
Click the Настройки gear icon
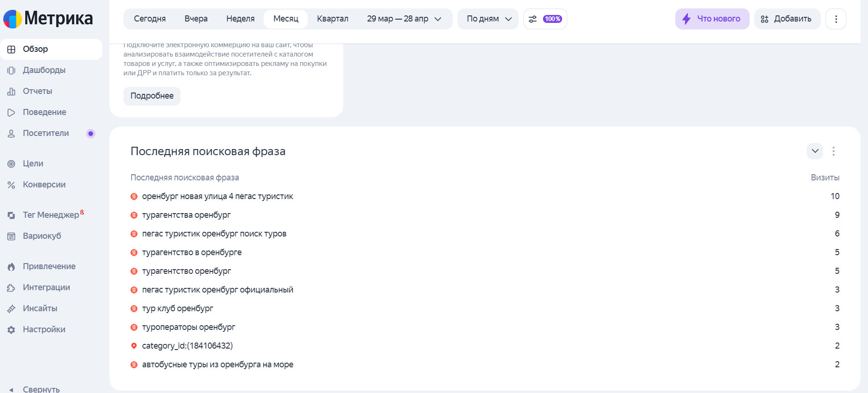[11, 330]
